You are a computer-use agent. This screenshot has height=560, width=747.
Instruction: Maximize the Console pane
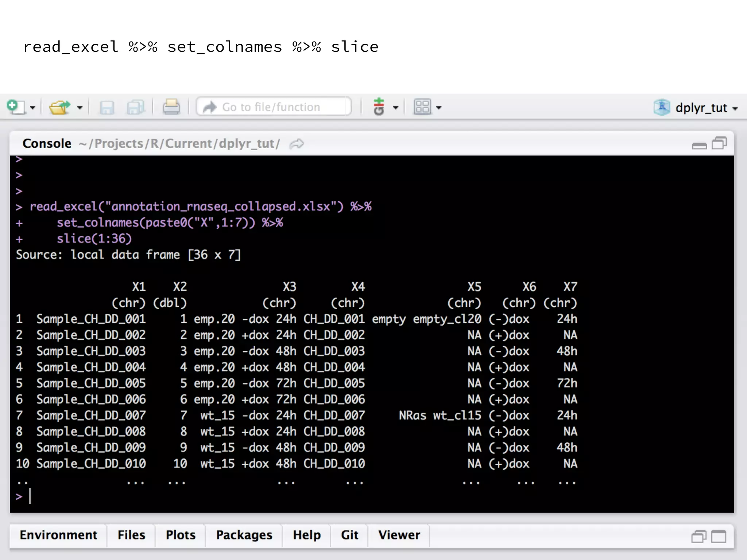[719, 143]
